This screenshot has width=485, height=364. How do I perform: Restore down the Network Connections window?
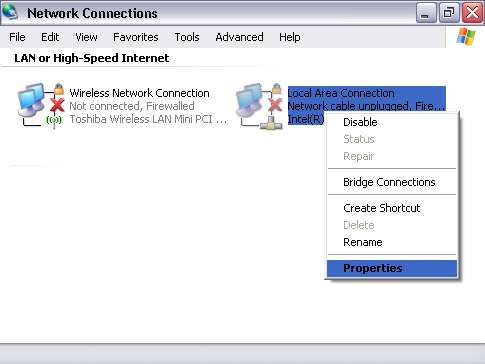click(x=449, y=13)
